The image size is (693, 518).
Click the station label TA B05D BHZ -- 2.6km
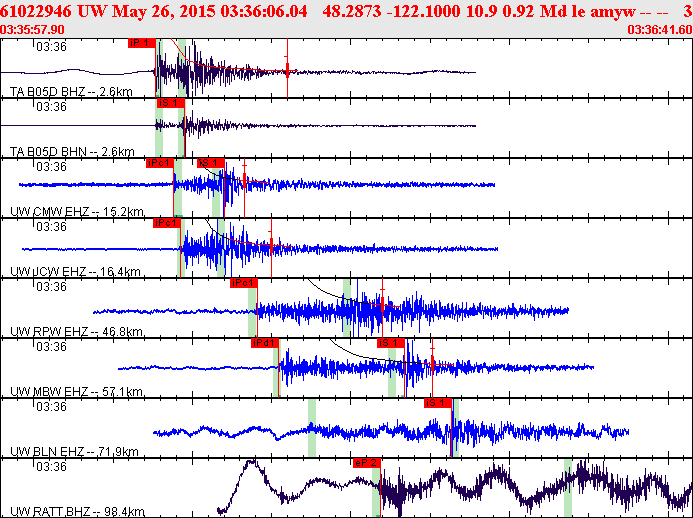(x=71, y=92)
